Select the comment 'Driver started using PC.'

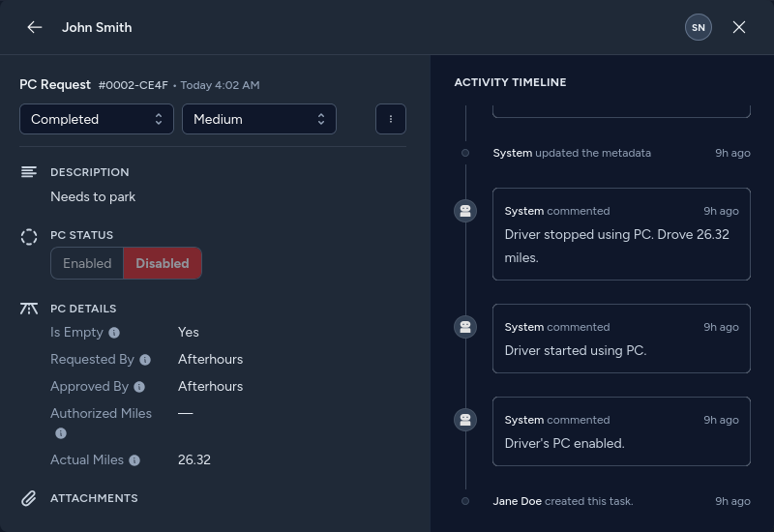621,339
